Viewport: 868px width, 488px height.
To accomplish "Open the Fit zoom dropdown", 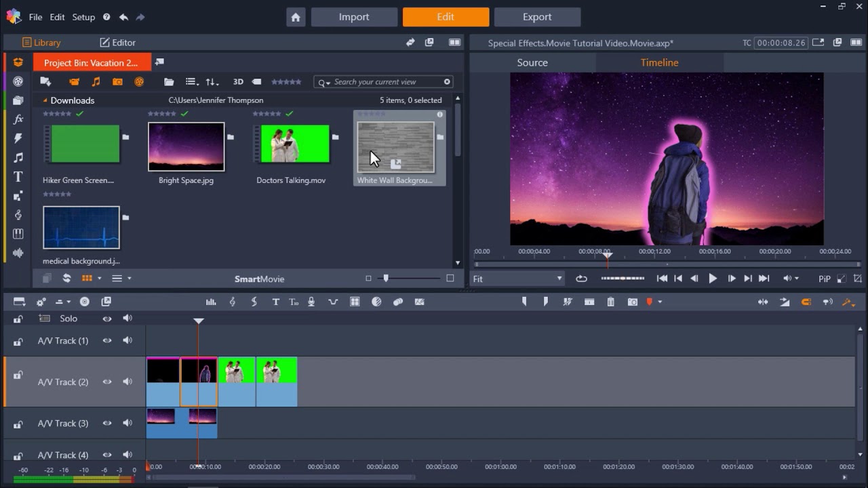I will [x=517, y=279].
